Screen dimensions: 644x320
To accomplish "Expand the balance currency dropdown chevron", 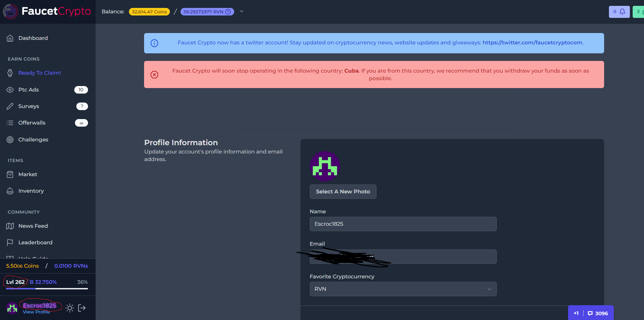I will [x=241, y=11].
